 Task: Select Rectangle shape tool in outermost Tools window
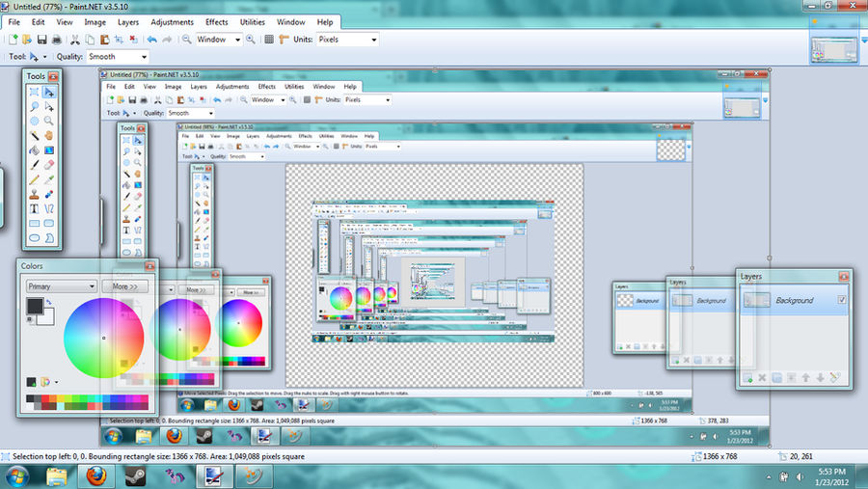click(35, 223)
